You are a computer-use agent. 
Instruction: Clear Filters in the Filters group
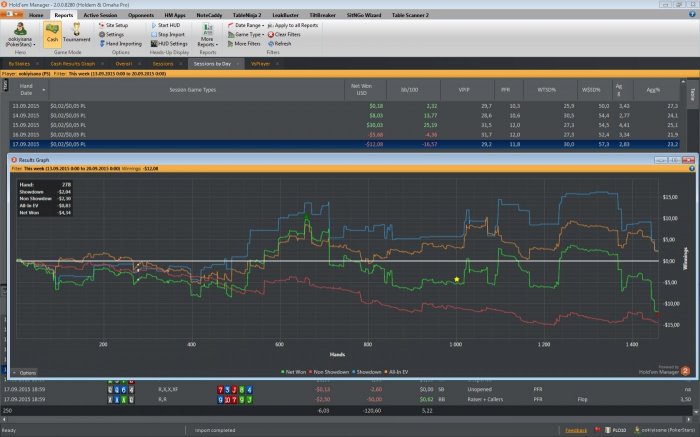click(286, 34)
